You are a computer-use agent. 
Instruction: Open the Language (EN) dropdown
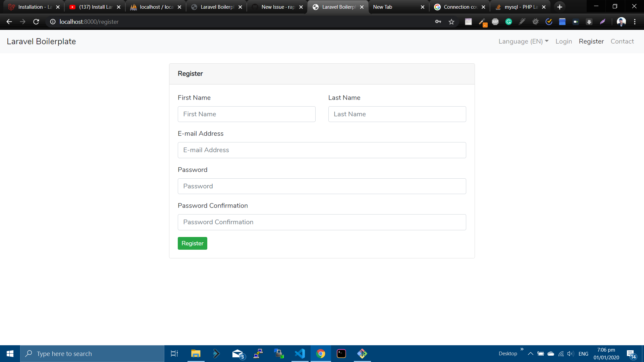click(523, 41)
